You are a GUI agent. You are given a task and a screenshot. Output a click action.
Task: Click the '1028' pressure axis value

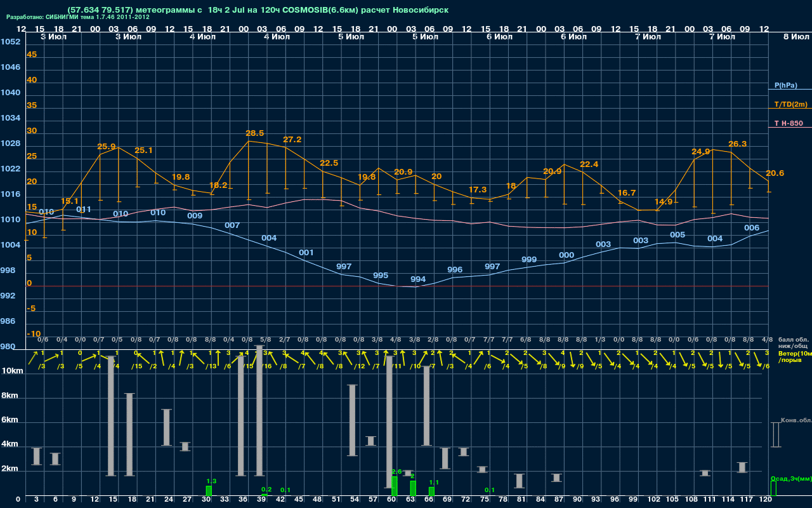(10, 144)
